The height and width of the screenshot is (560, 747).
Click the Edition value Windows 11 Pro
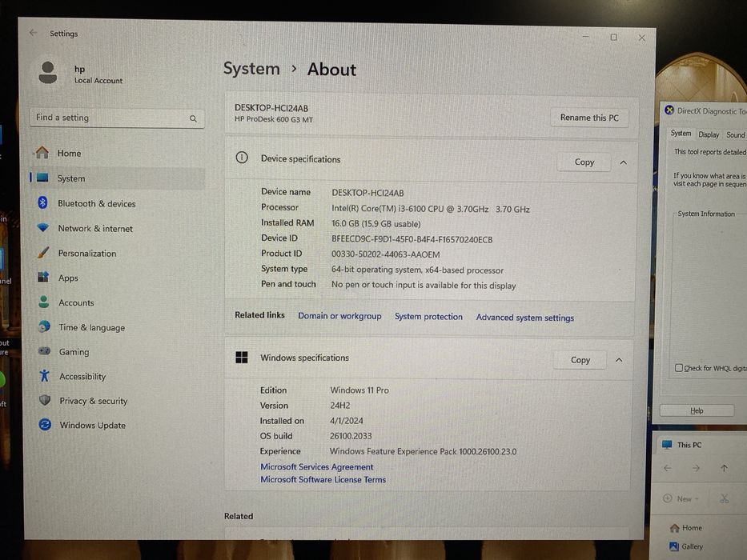coord(359,390)
